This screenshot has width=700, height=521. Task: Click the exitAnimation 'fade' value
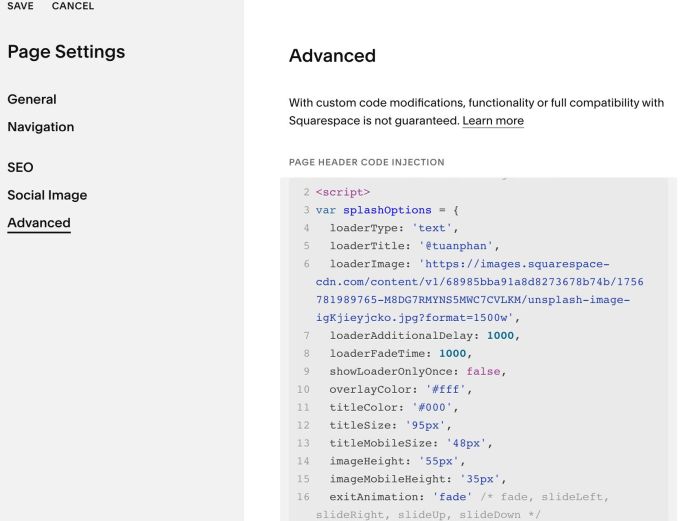[x=452, y=497]
